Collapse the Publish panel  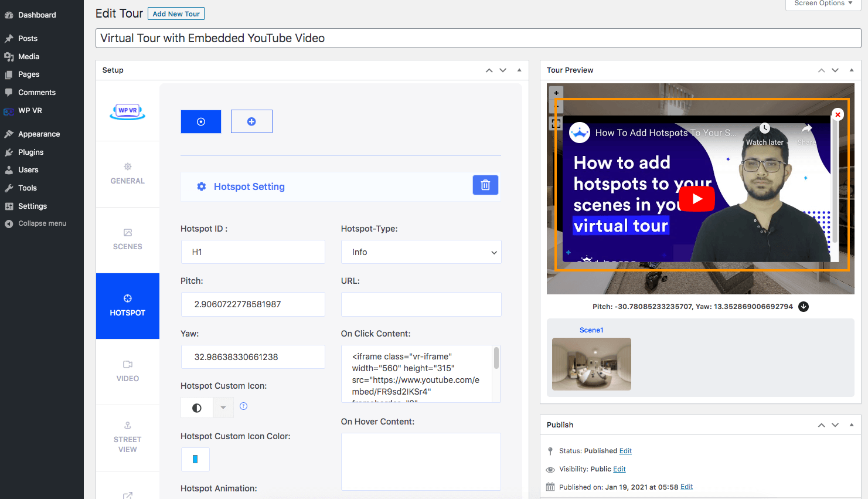coord(852,425)
